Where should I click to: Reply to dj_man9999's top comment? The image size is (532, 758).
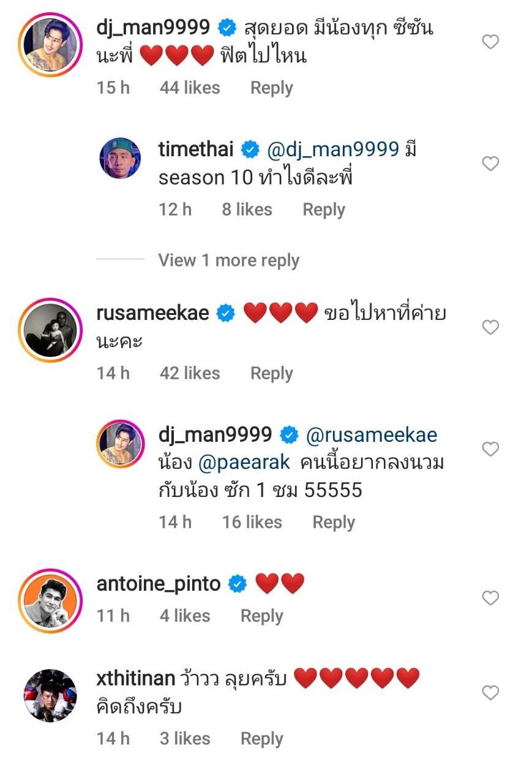pos(271,88)
